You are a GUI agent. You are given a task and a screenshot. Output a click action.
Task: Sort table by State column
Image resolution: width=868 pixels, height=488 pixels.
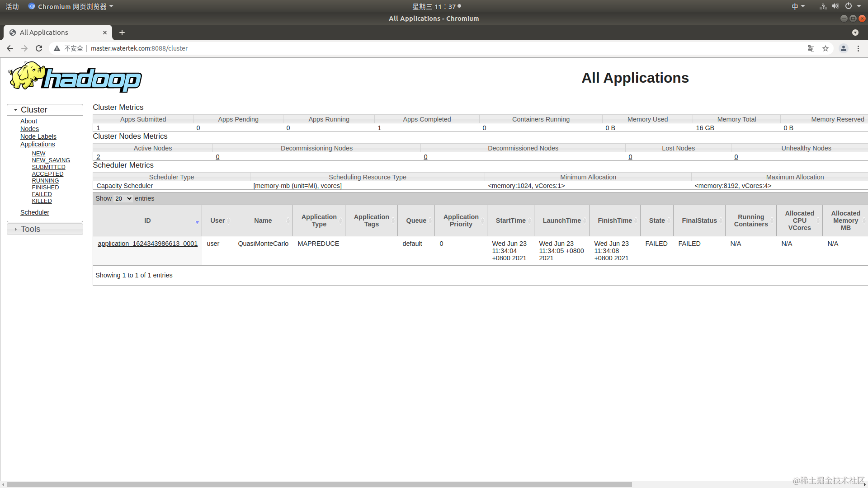657,221
